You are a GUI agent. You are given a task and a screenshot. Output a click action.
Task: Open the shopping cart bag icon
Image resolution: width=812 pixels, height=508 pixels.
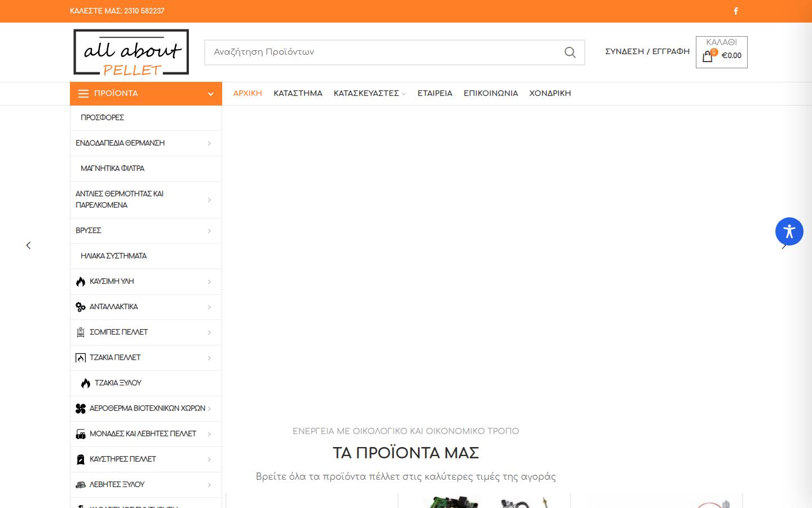(708, 56)
